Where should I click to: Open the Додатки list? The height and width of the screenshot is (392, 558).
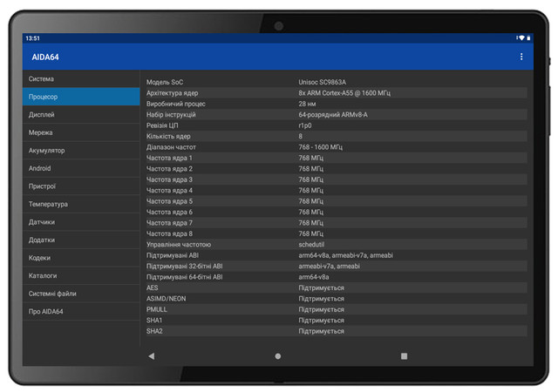tap(81, 240)
